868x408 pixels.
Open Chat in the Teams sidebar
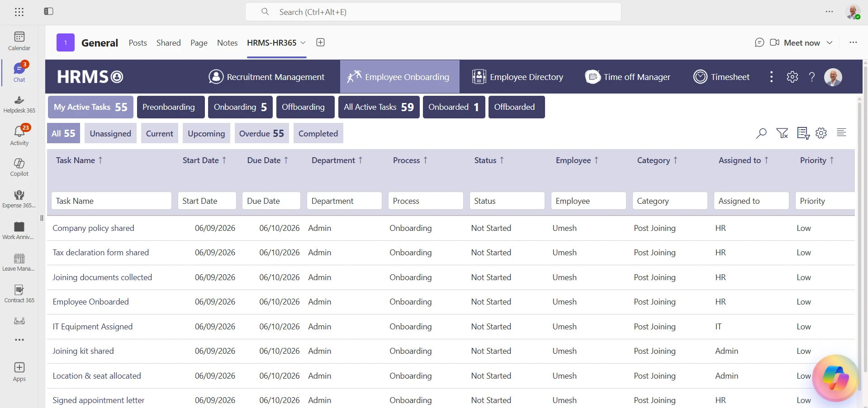[x=19, y=72]
